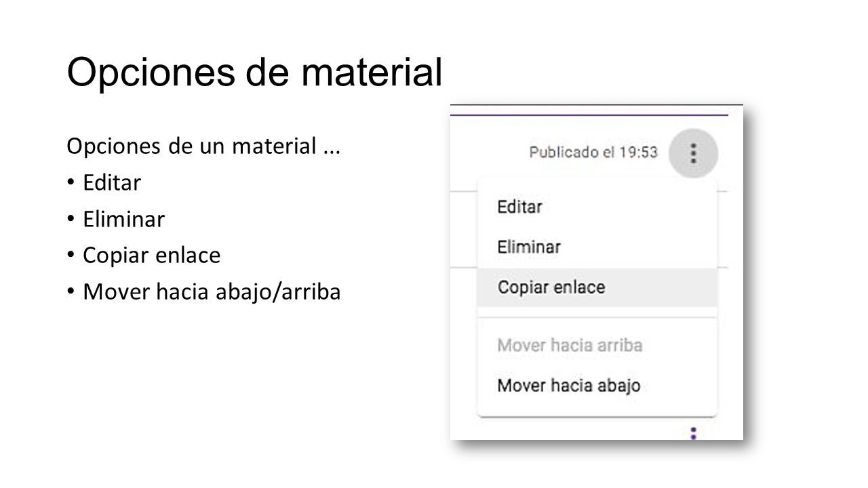Click the purple line atop the screenshot image
The width and height of the screenshot is (868, 488).
tap(589, 115)
